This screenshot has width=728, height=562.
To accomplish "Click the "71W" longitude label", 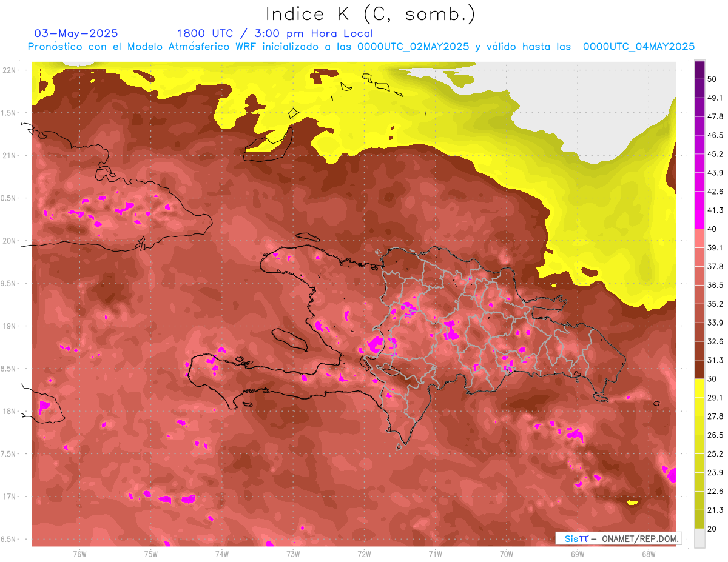I will (435, 554).
